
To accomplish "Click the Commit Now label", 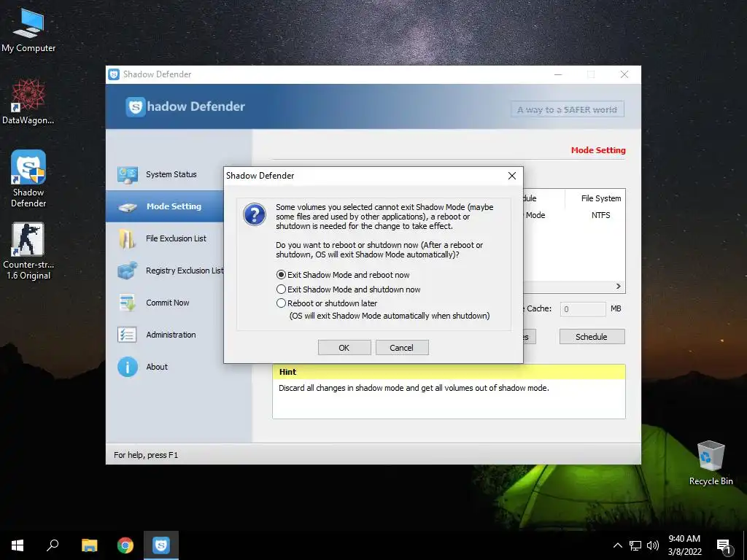I will [168, 303].
